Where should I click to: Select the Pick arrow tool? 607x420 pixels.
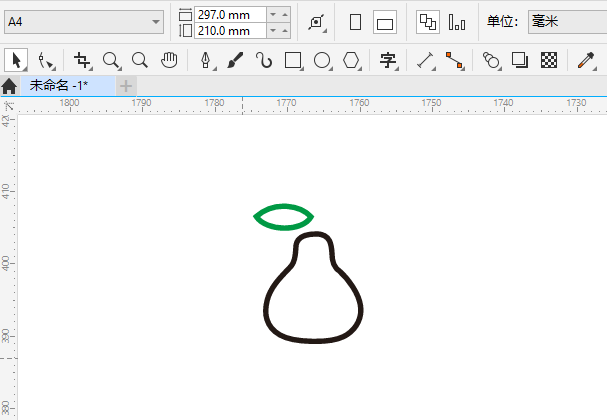16,60
